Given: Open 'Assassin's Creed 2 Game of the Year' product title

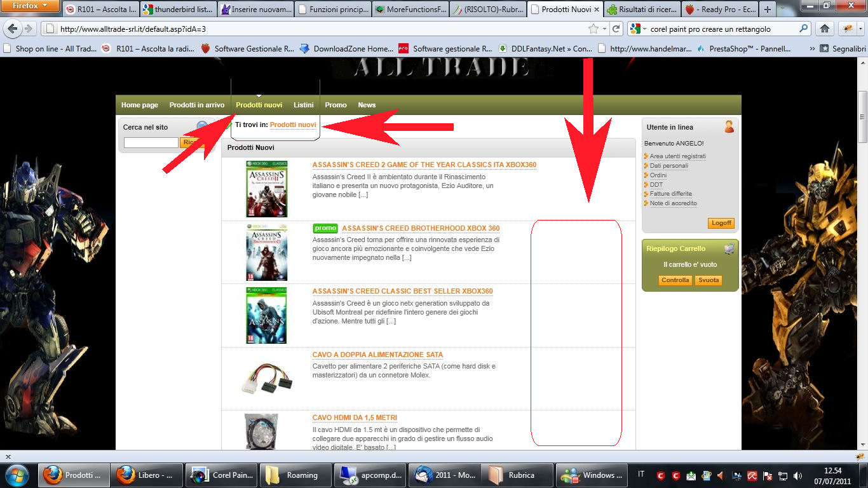Looking at the screenshot, I should [x=424, y=165].
